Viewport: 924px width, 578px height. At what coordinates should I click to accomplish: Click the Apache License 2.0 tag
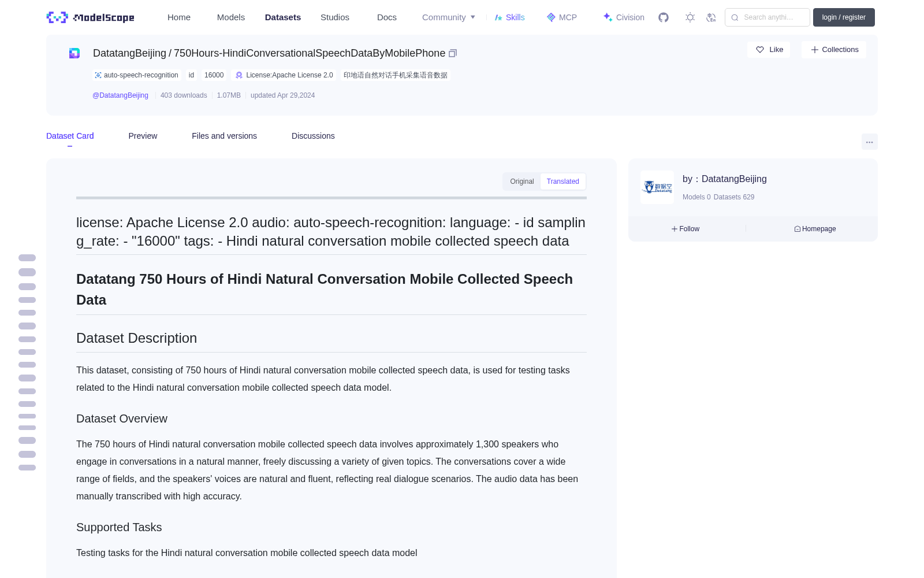284,75
